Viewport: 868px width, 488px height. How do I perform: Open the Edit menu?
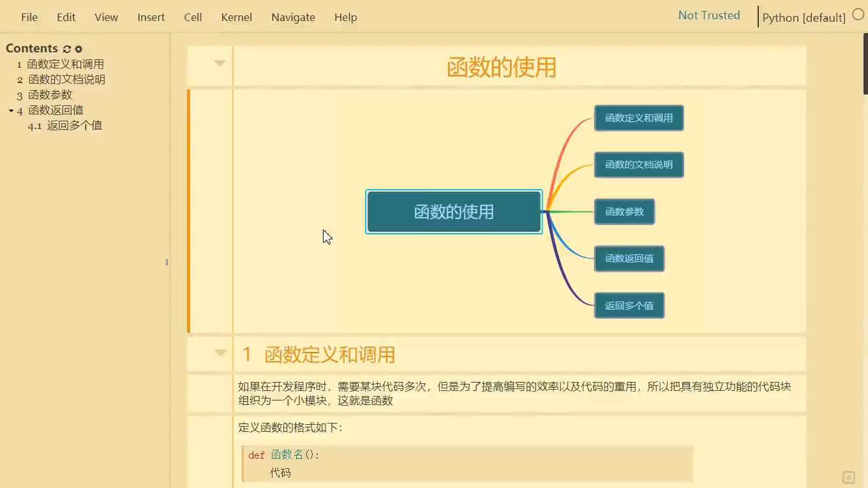pyautogui.click(x=66, y=17)
